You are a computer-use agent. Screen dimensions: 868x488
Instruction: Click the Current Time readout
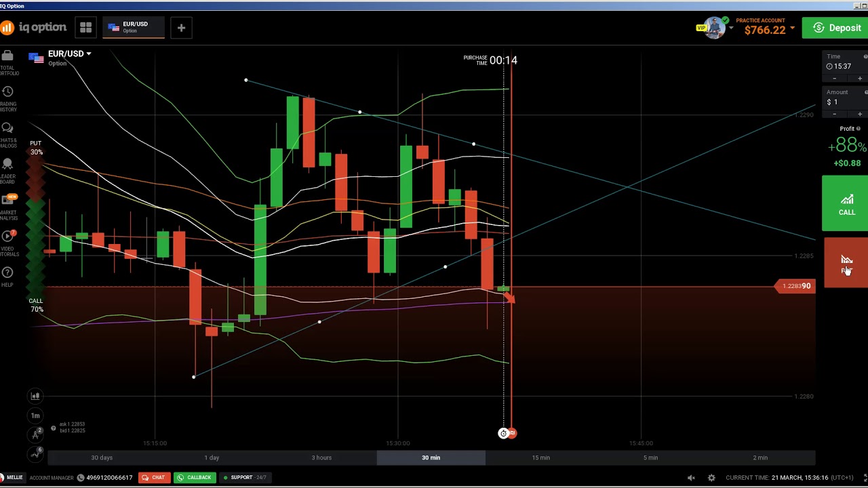click(x=791, y=478)
